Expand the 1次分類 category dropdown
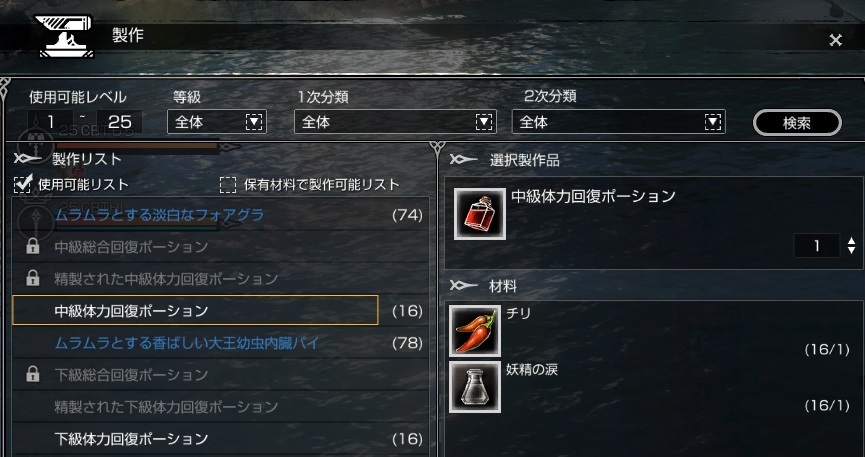Viewport: 865px width, 457px height. point(395,122)
